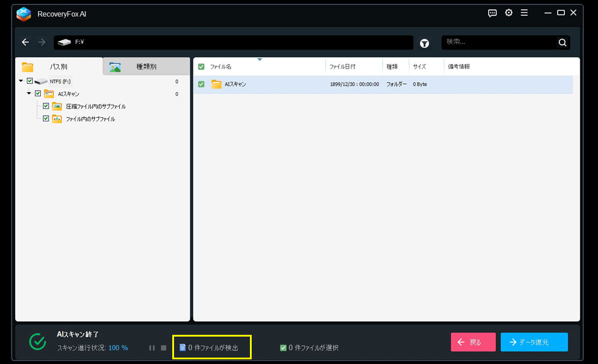Open the feedback chat icon

tap(492, 13)
